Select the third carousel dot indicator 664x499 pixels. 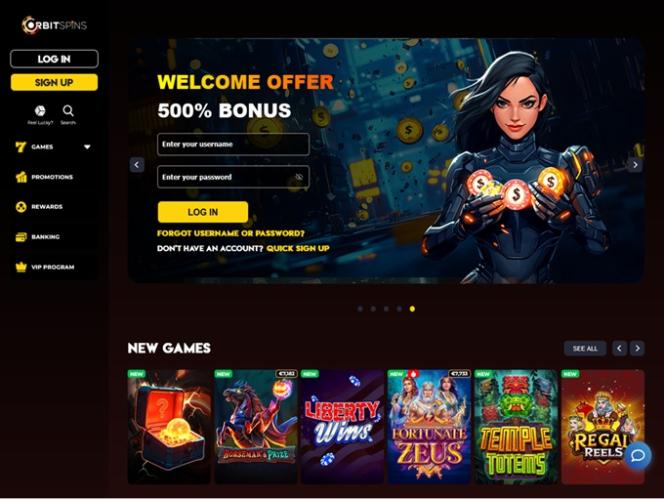point(386,309)
